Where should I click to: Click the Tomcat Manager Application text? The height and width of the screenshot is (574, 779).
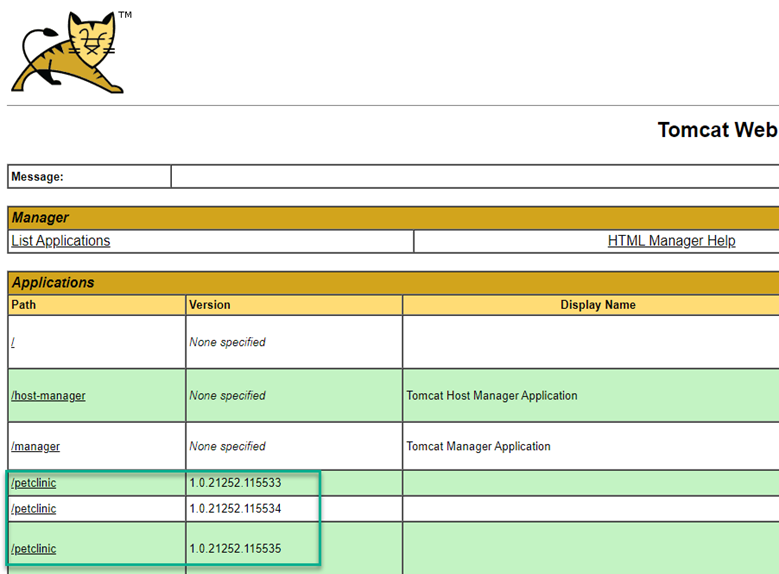coord(478,446)
